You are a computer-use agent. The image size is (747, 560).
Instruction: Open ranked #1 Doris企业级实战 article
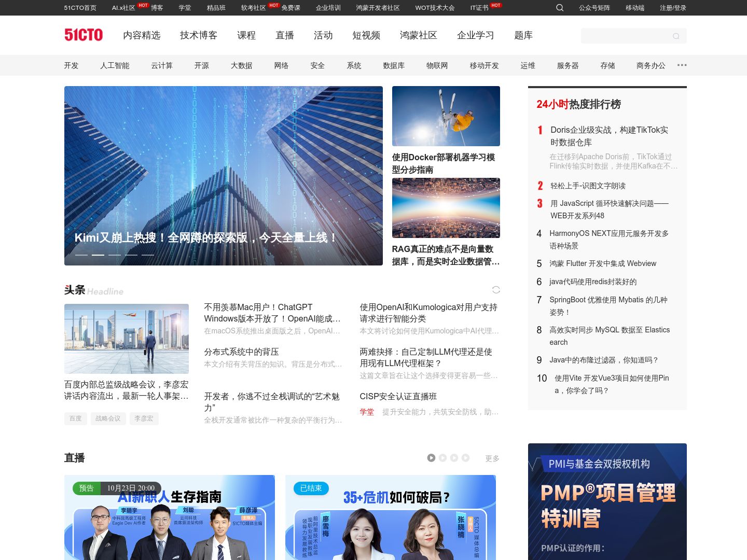609,136
